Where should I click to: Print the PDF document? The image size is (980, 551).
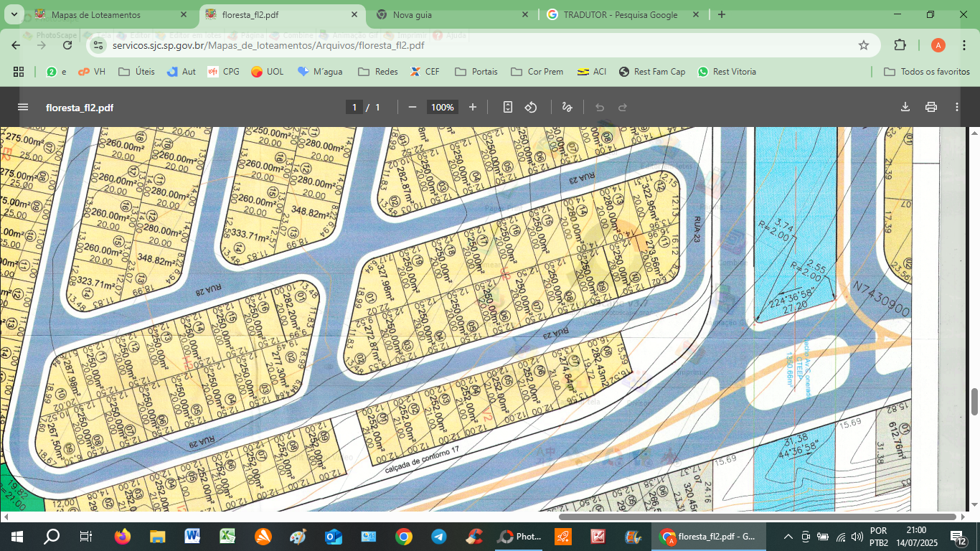tap(931, 107)
